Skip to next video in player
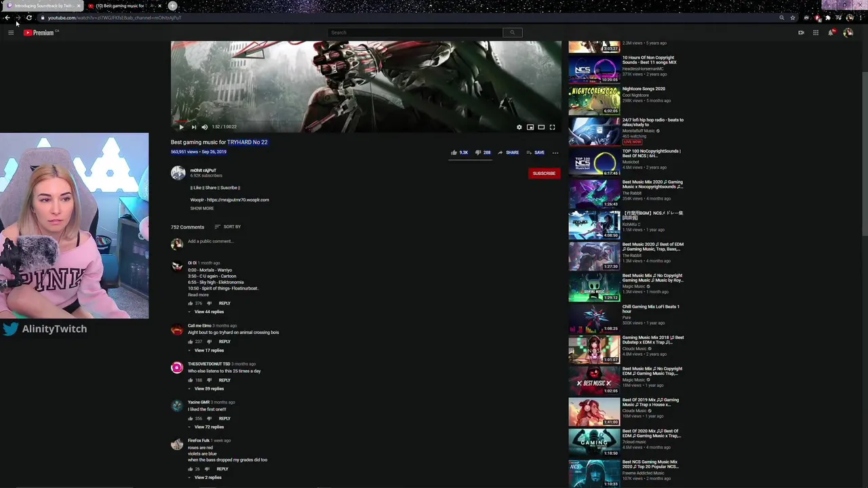This screenshot has width=868, height=488. (193, 127)
